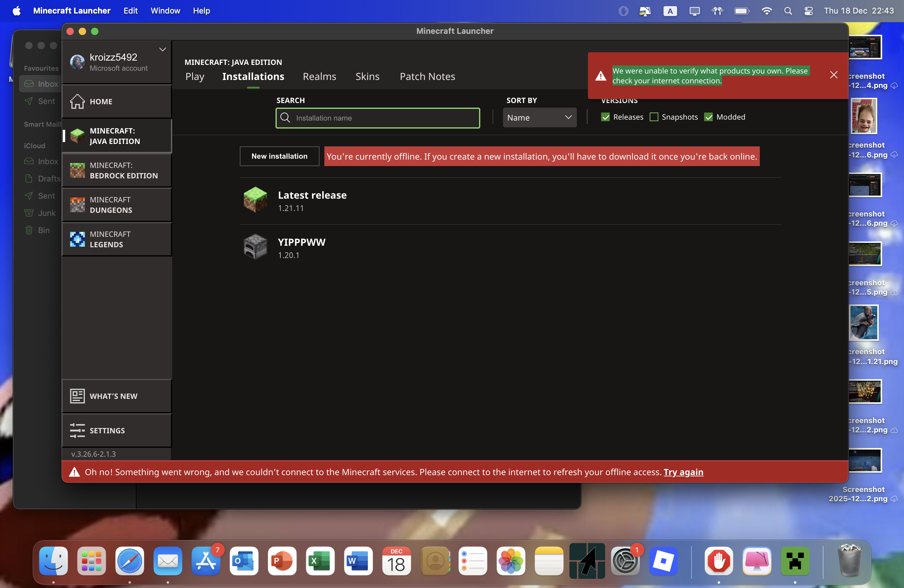Viewport: 904px width, 588px height.
Task: Dismiss the verification error notification
Action: (833, 75)
